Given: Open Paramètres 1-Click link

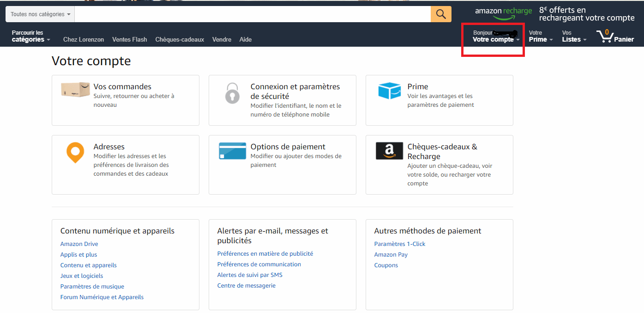Looking at the screenshot, I should pos(400,244).
